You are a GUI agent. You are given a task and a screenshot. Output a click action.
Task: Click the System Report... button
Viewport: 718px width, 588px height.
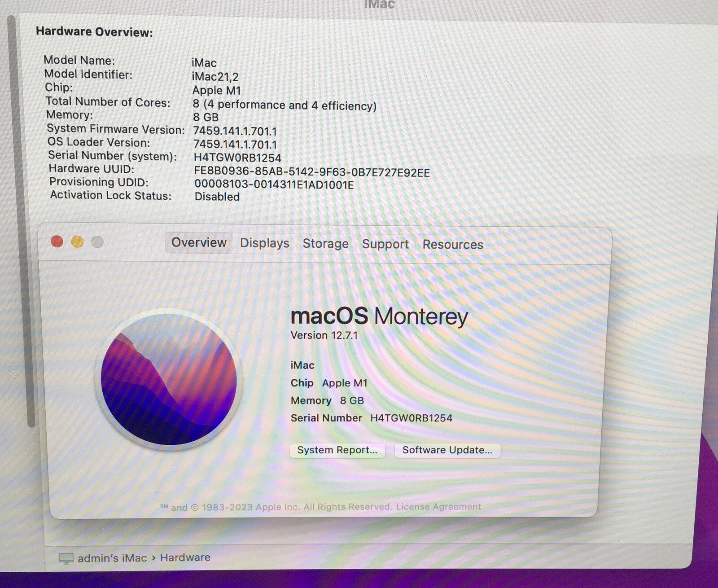337,450
